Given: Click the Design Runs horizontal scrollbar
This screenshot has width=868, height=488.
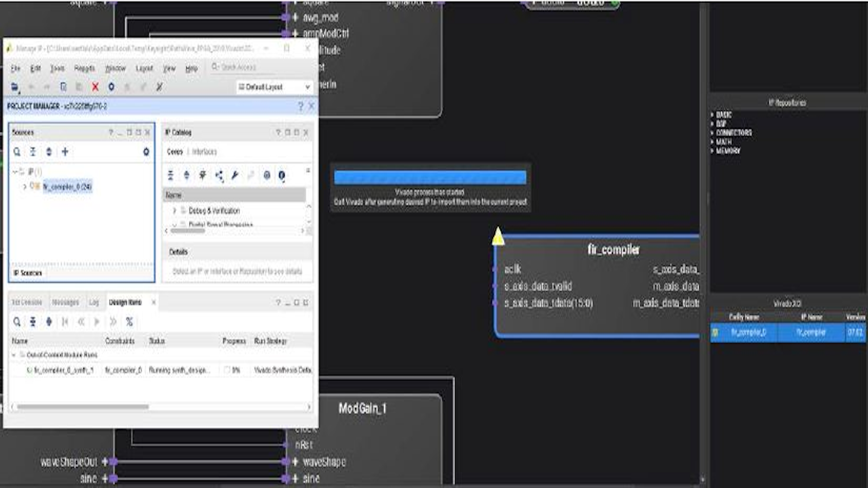Looking at the screenshot, I should click(x=82, y=407).
